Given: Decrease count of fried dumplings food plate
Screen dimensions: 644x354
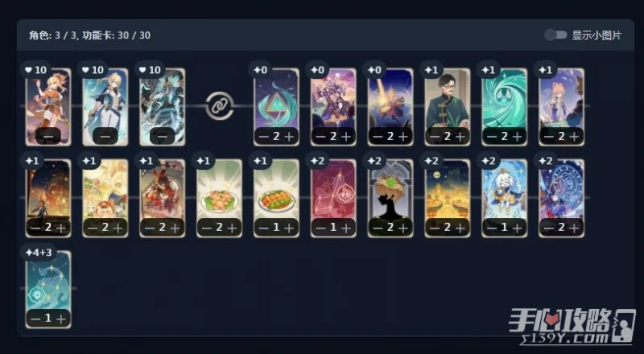Looking at the screenshot, I should 207,228.
